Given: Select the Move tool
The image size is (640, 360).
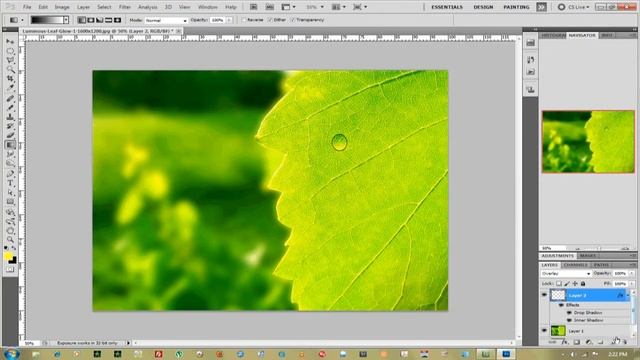Looking at the screenshot, I should pos(10,42).
